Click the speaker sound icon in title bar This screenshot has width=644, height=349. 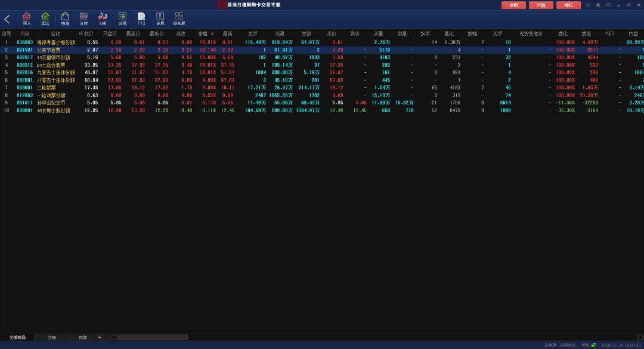pyautogui.click(x=588, y=5)
